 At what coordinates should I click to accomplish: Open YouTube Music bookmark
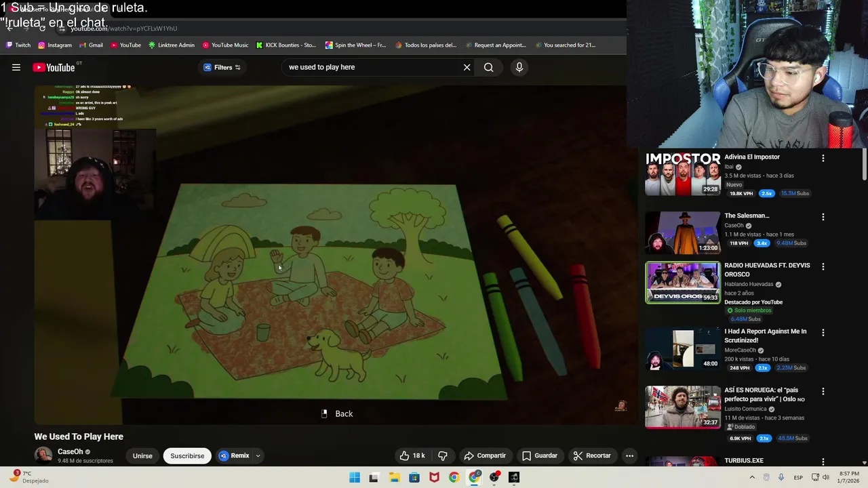[x=225, y=45]
